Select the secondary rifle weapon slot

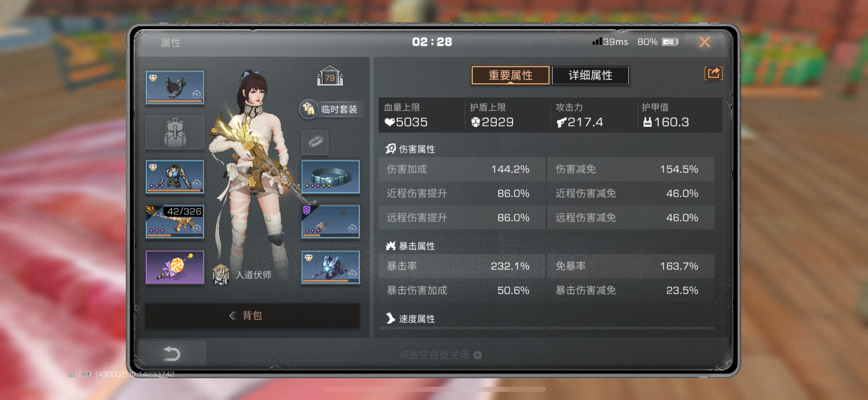pyautogui.click(x=330, y=222)
